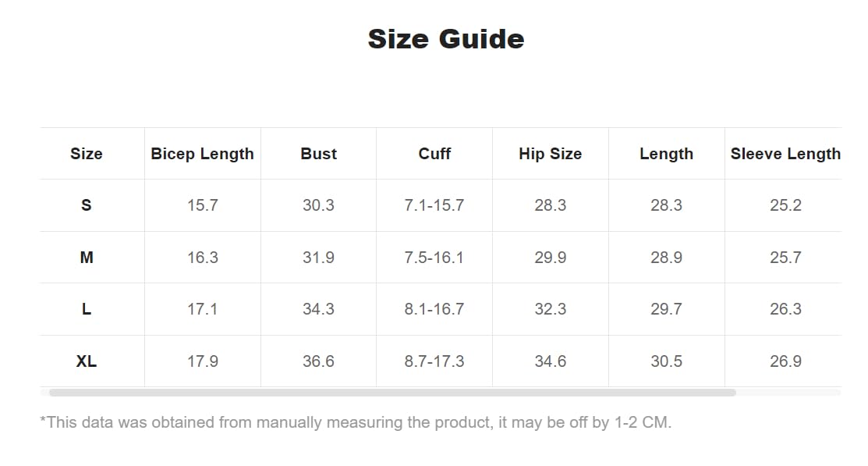Select the Cuff column header
The width and height of the screenshot is (868, 466).
pyautogui.click(x=434, y=154)
